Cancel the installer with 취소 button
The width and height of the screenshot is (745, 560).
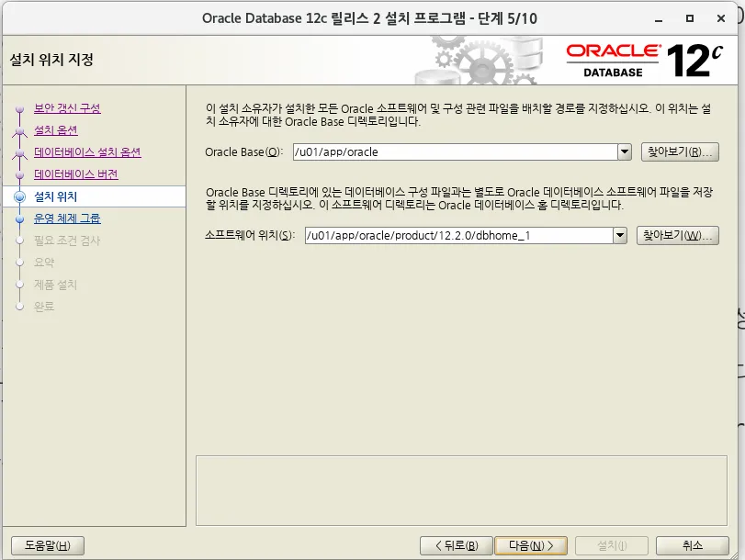coord(693,545)
